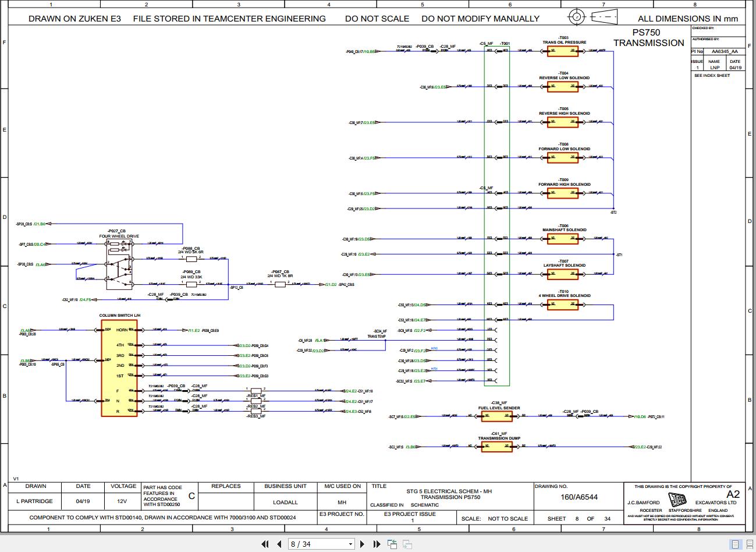
Task: Click the LOADALL business unit cell
Action: point(285,502)
